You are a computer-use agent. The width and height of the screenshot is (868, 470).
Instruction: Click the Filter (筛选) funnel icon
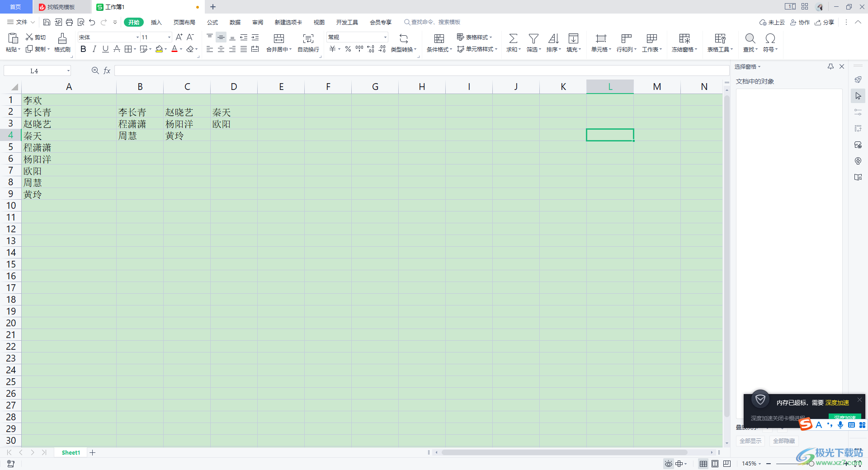pyautogui.click(x=533, y=38)
